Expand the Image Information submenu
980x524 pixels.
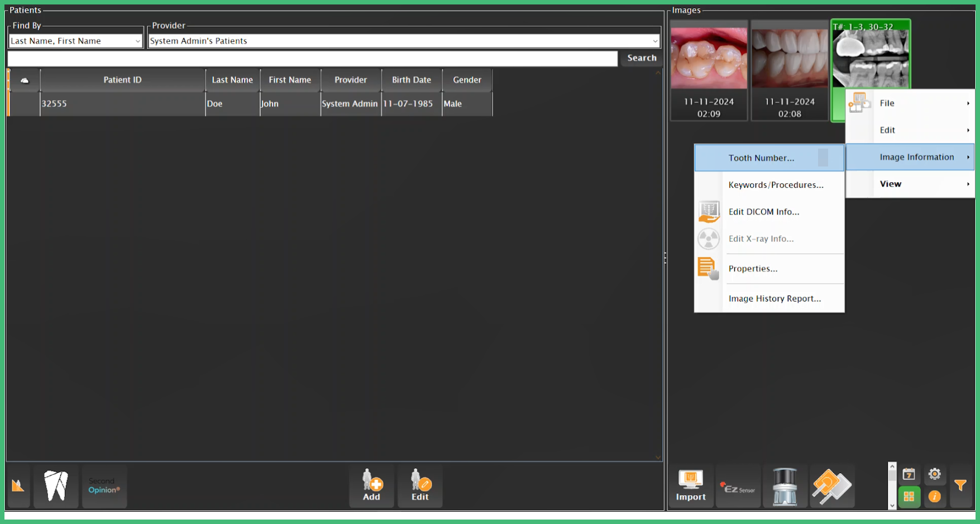click(917, 157)
